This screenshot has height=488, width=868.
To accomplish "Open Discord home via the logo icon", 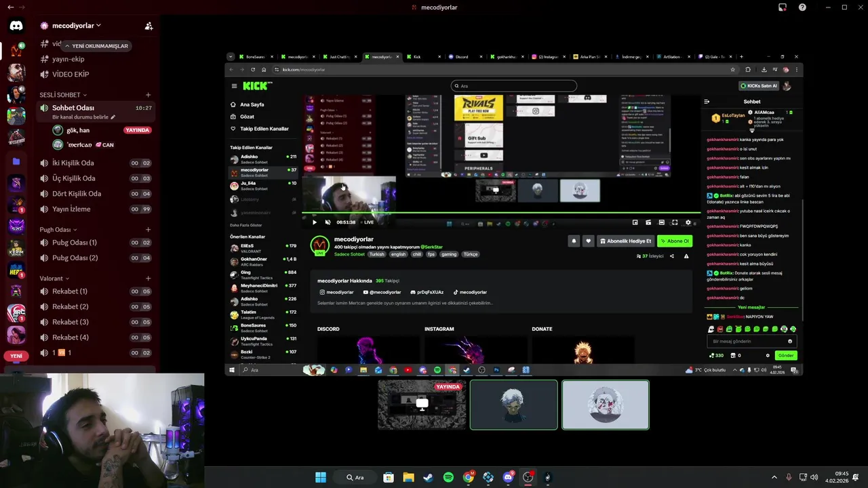I will (16, 26).
